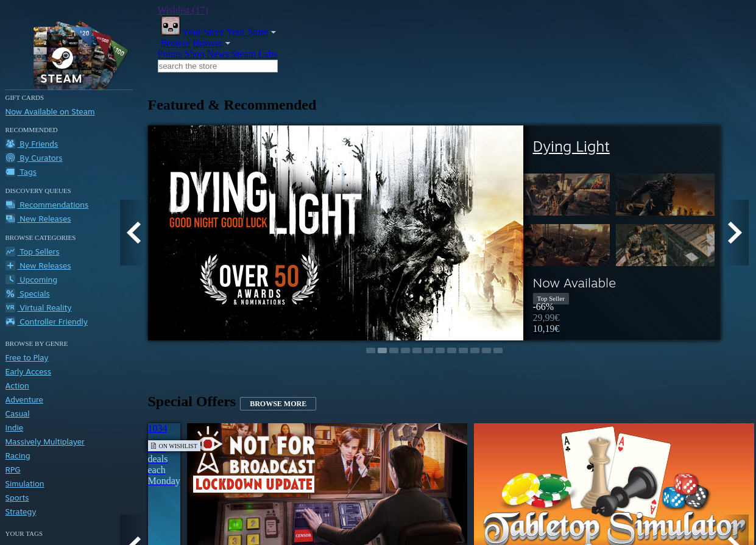Open the Dying Light title link
The height and width of the screenshot is (545, 756).
click(571, 147)
